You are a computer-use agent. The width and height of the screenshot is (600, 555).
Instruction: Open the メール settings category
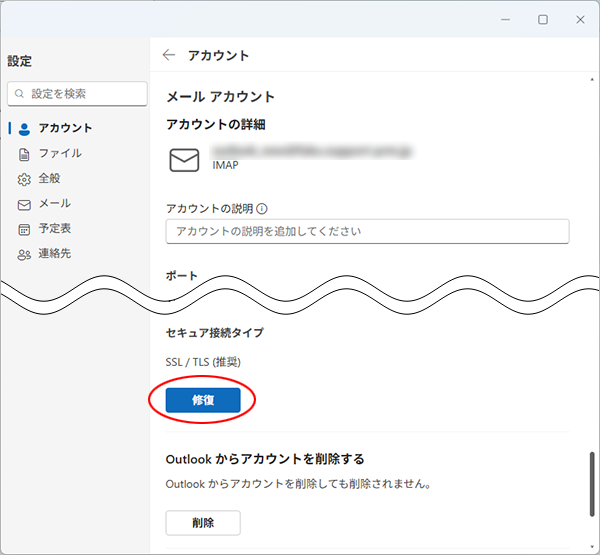pos(54,204)
